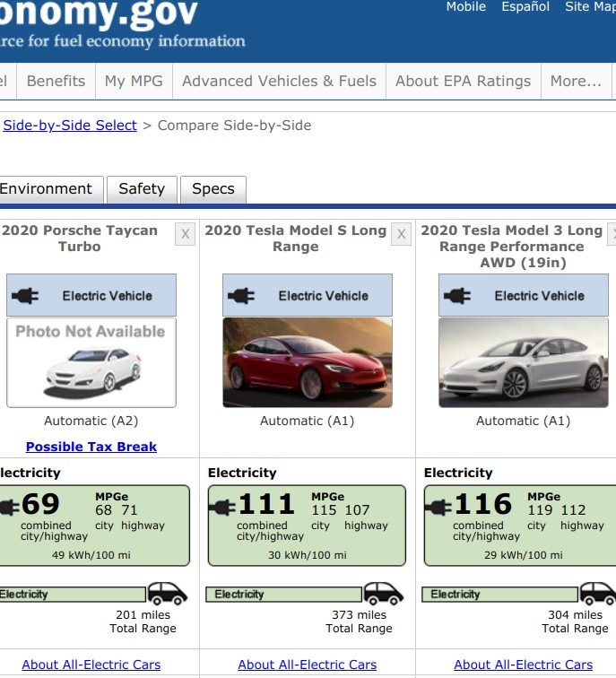Expand the More... navigation menu

(576, 81)
